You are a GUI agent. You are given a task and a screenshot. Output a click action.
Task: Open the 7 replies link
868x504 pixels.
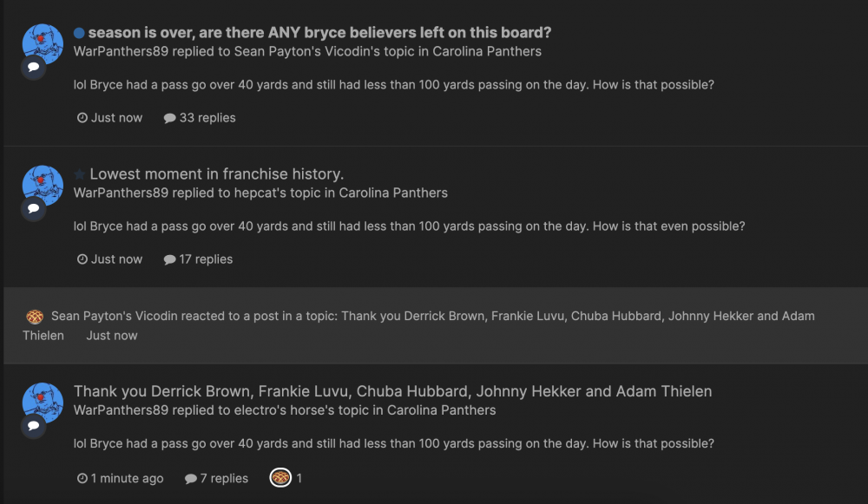pyautogui.click(x=224, y=478)
